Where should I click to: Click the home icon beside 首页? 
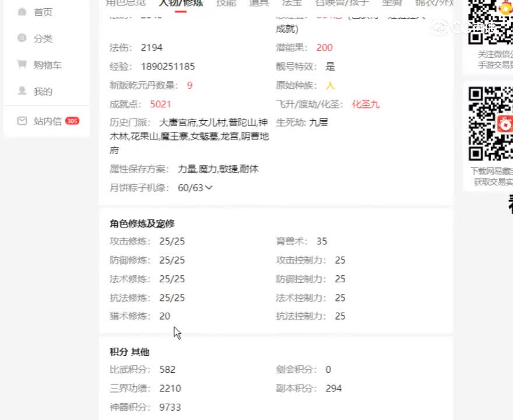pyautogui.click(x=22, y=12)
